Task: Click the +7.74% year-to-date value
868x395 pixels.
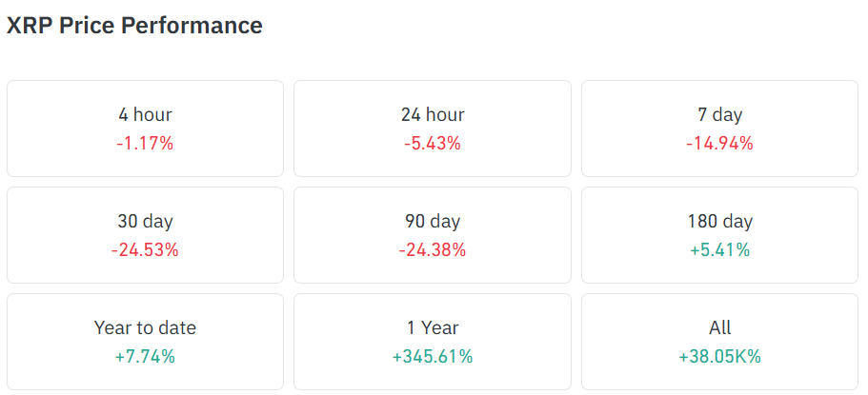Action: 145,357
